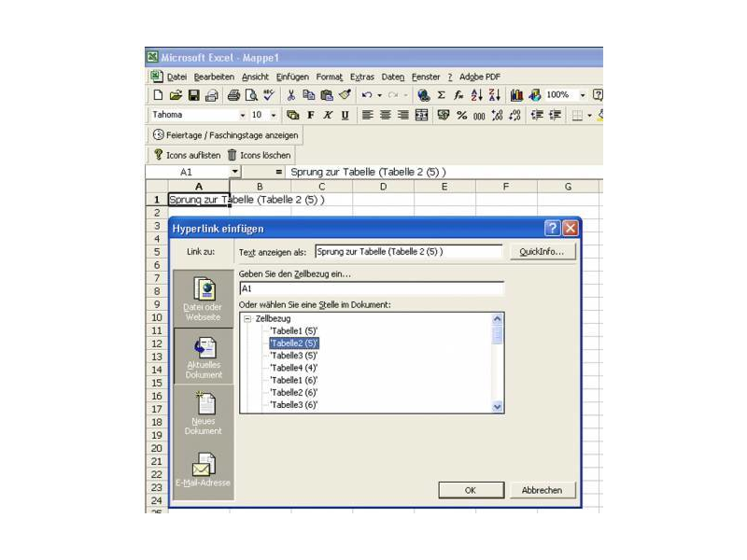This screenshot has height=560, width=747.
Task: Apply underline with the U icon
Action: 345,115
